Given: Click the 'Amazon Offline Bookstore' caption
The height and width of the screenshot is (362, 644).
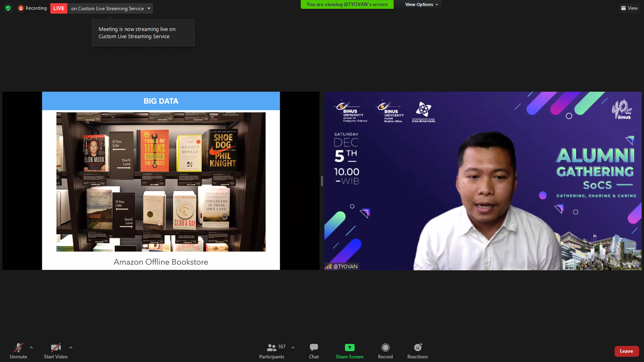Looking at the screenshot, I should (x=161, y=262).
